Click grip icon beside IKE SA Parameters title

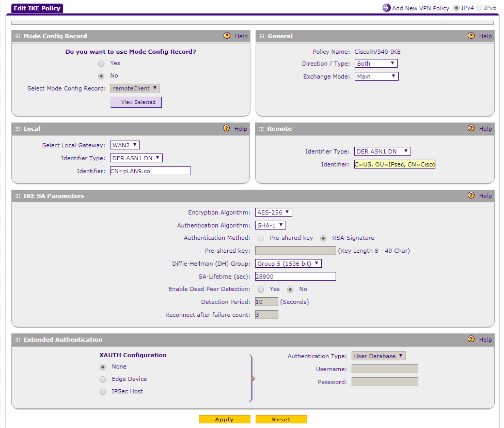(x=18, y=196)
